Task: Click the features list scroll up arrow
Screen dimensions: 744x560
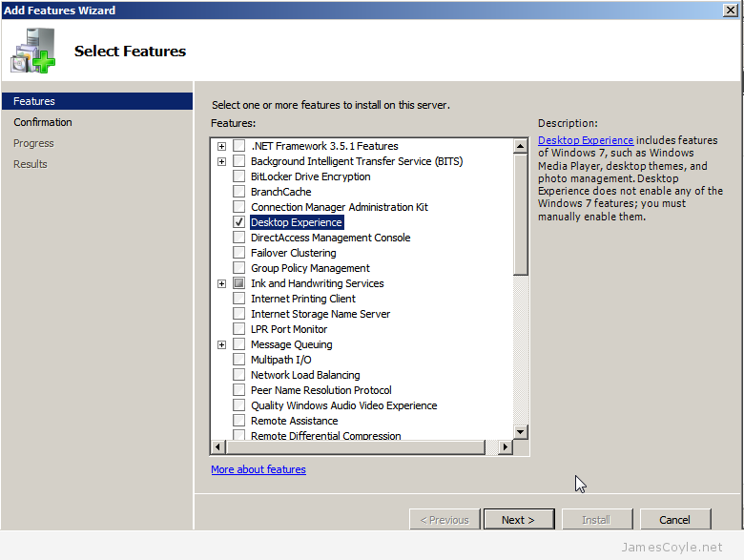Action: pyautogui.click(x=521, y=146)
